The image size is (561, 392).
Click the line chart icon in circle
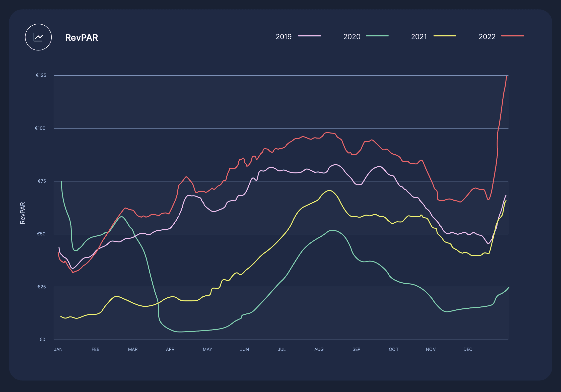38,37
